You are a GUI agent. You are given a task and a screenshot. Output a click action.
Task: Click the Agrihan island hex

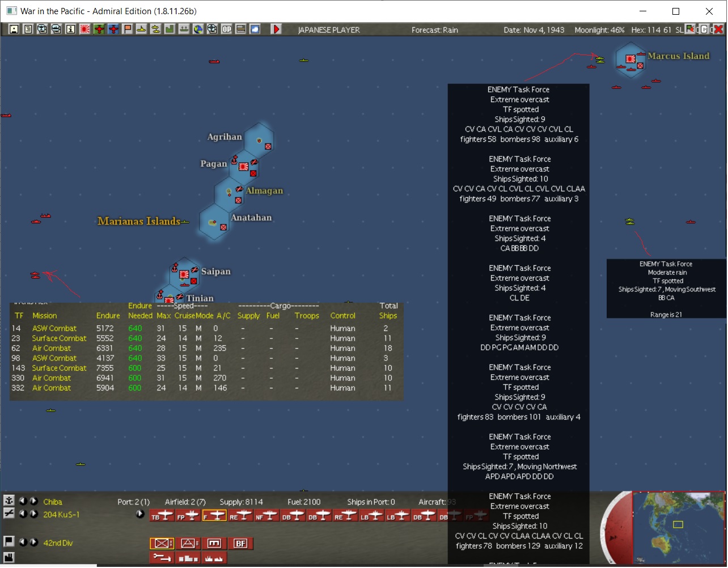259,139
